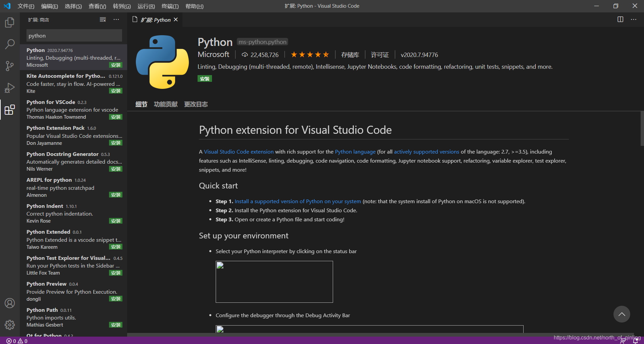The width and height of the screenshot is (644, 344).
Task: Install Python Extended extension
Action: coord(116,247)
